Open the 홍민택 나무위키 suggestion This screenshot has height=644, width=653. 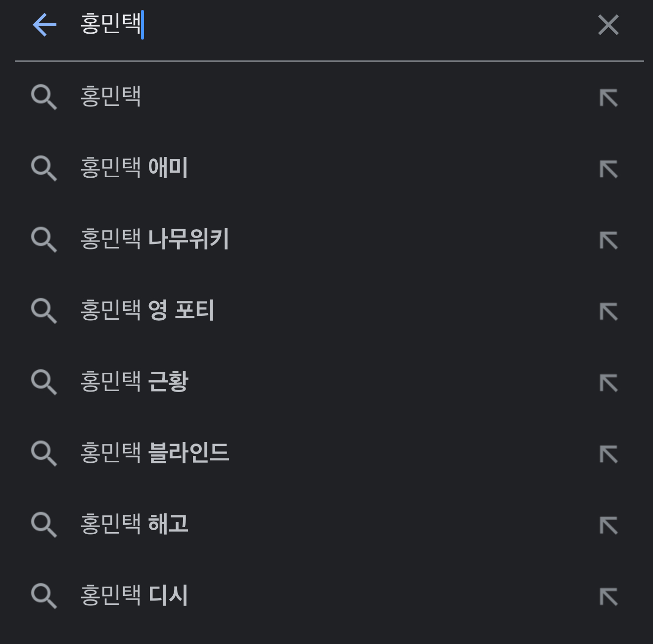(x=154, y=239)
